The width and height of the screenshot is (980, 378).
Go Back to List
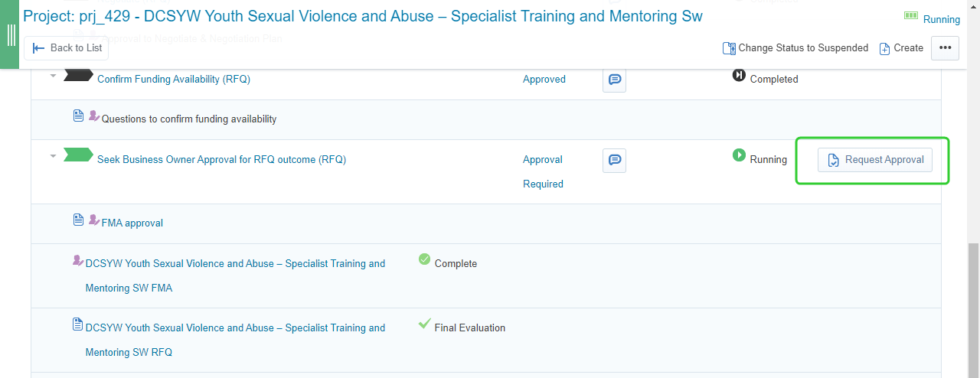tap(67, 47)
